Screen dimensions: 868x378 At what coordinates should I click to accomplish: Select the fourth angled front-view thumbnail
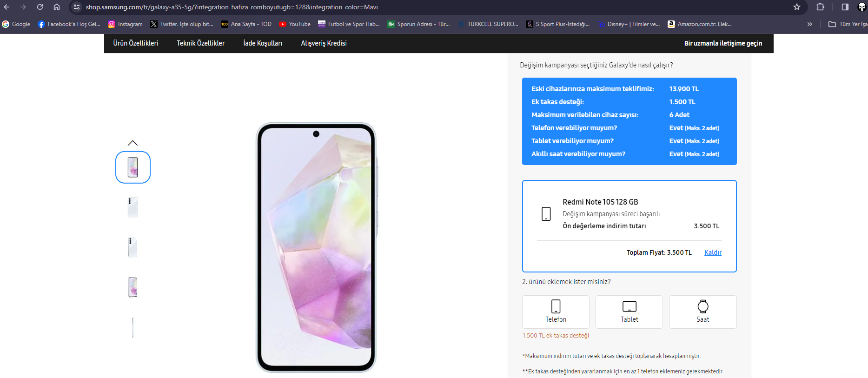133,287
